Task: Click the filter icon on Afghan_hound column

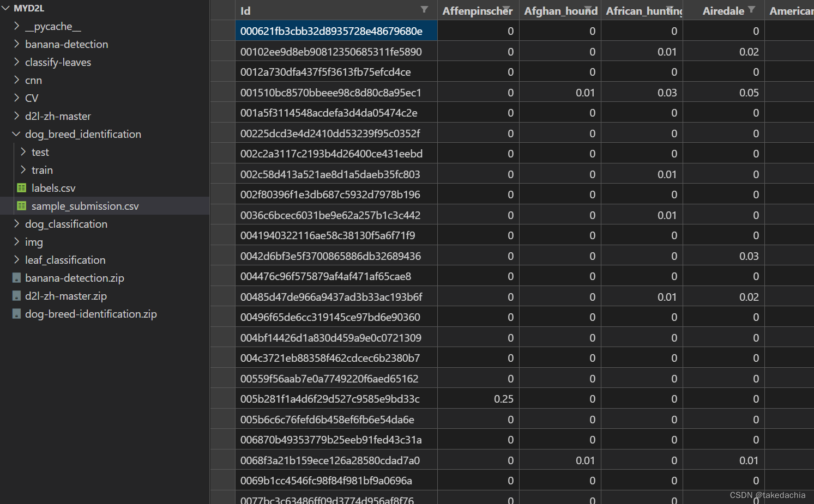Action: point(588,9)
